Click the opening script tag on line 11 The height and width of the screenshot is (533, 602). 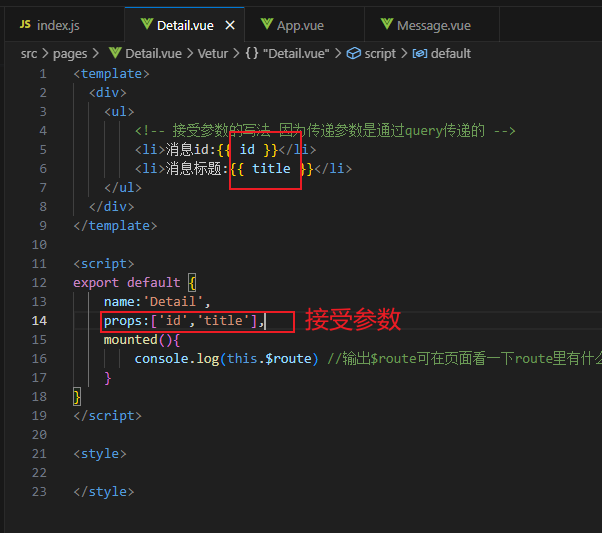pyautogui.click(x=104, y=264)
